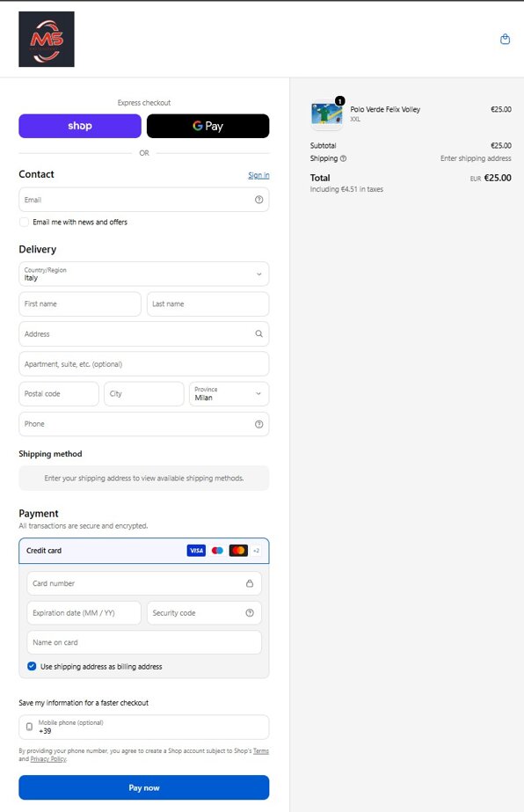Viewport: 524px width, 812px height.
Task: Focus the City field
Action: (x=144, y=394)
